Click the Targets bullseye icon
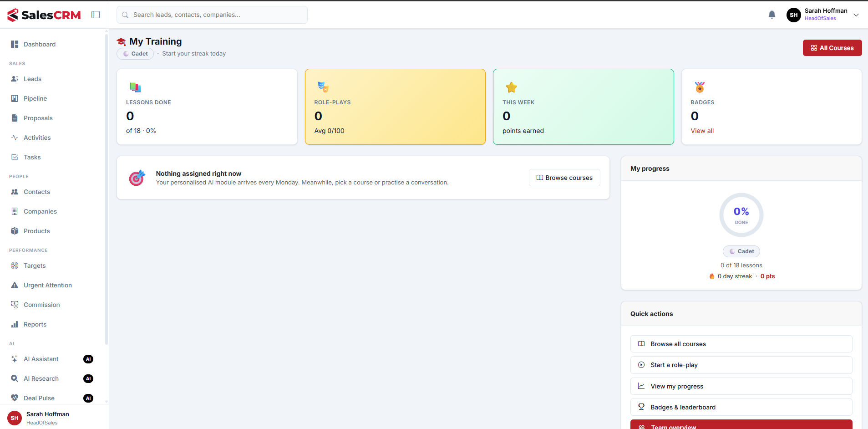868x429 pixels. pos(15,266)
